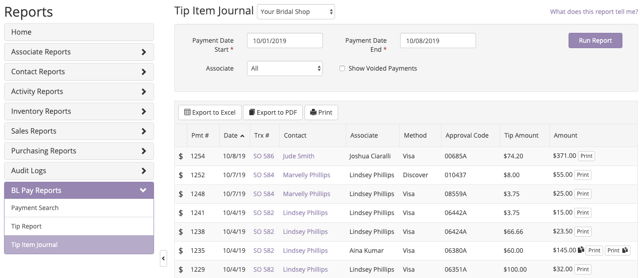Click the dollar icon for payment 1229
Image resolution: width=644 pixels, height=278 pixels.
pos(181,269)
